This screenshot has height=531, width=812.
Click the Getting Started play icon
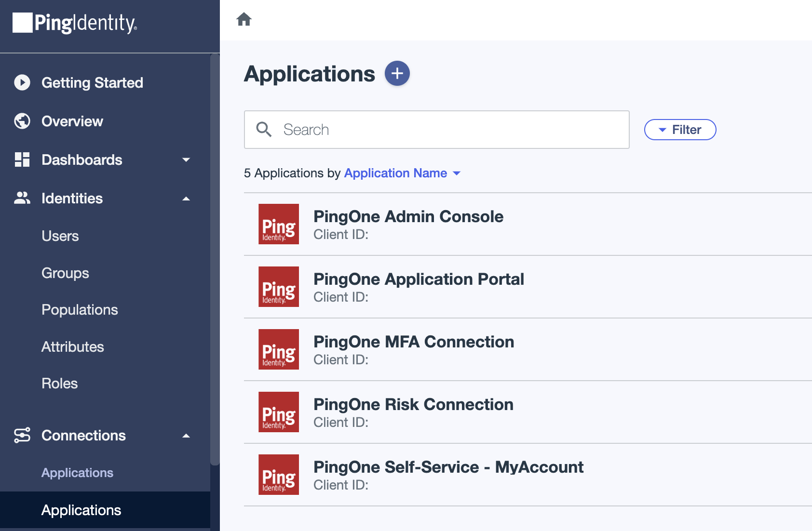[x=22, y=82]
